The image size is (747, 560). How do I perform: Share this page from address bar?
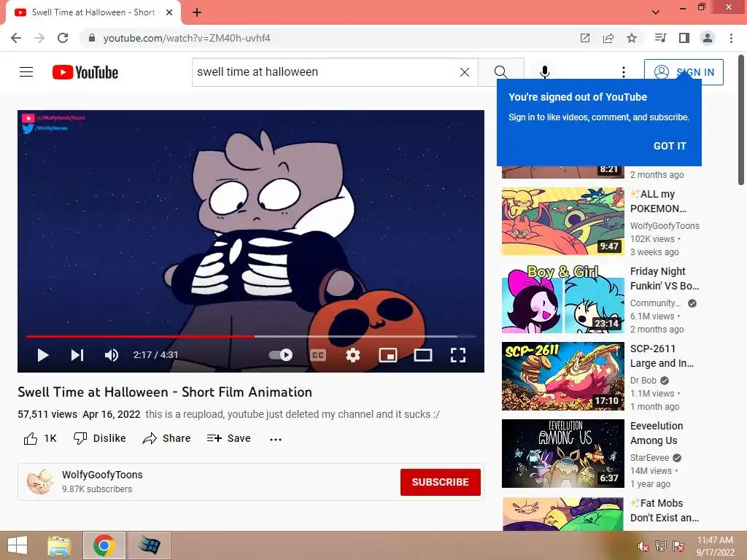point(608,38)
